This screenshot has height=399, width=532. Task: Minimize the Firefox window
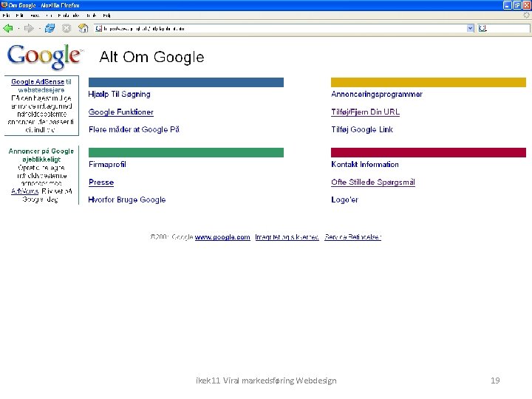click(507, 5)
